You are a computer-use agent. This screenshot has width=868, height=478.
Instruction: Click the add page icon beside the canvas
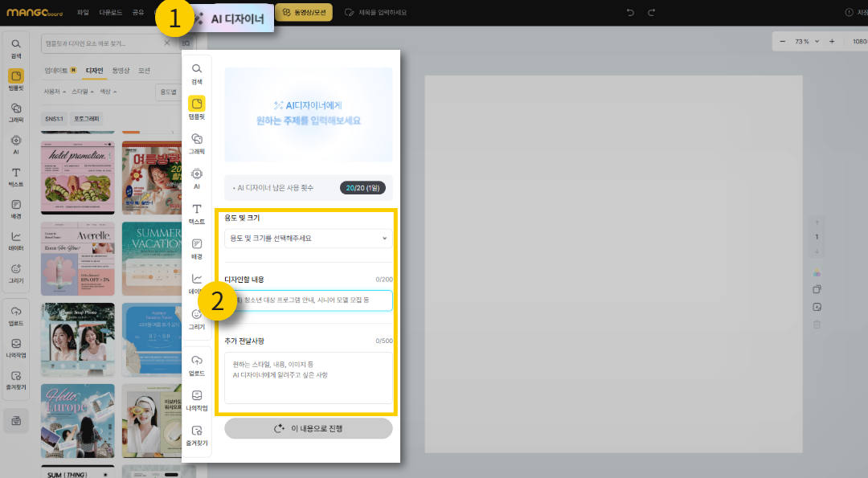[817, 307]
